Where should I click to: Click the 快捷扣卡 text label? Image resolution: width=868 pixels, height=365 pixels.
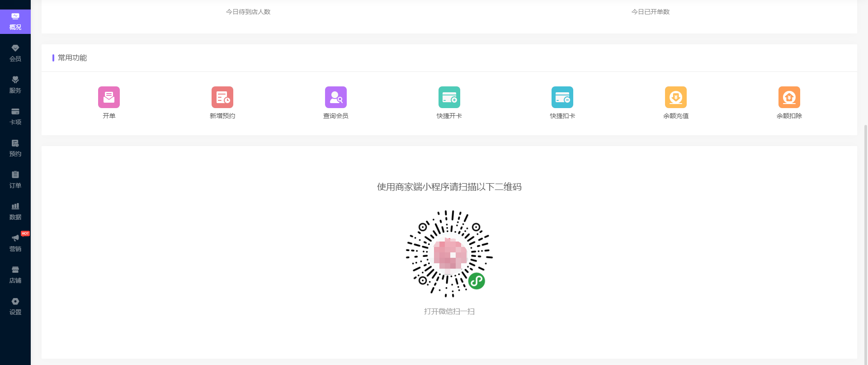click(x=562, y=116)
